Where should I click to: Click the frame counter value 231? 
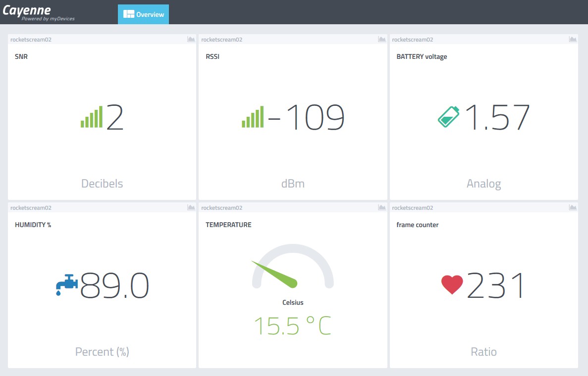click(x=495, y=285)
